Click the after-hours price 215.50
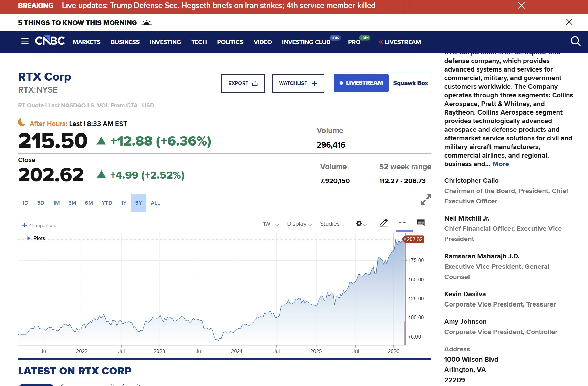The image size is (588, 386). [53, 141]
